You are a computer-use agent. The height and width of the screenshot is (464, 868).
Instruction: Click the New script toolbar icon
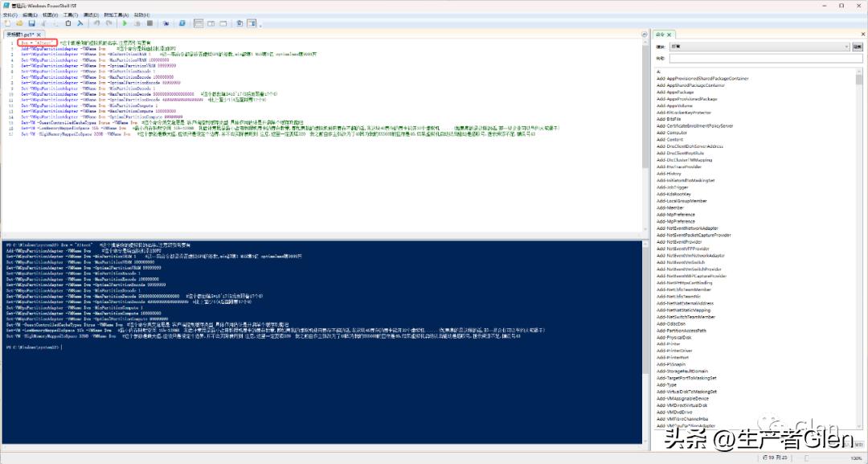[7, 23]
